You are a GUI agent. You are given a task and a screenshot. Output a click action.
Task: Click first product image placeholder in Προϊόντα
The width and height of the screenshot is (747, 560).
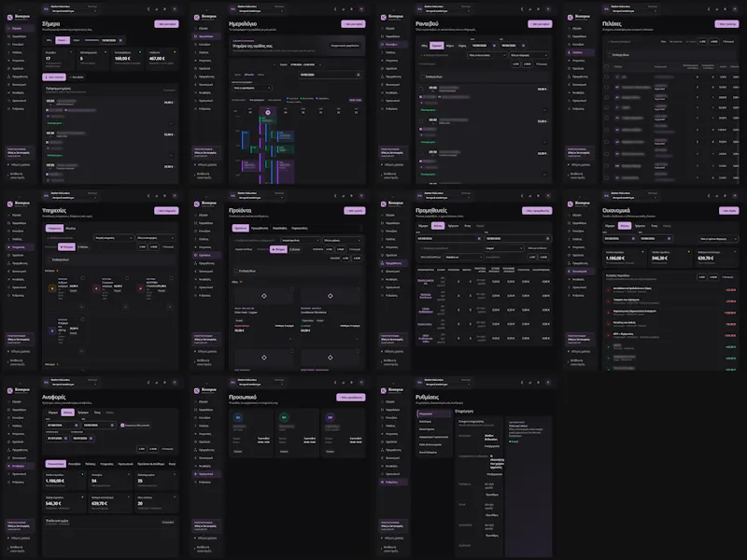tap(263, 296)
